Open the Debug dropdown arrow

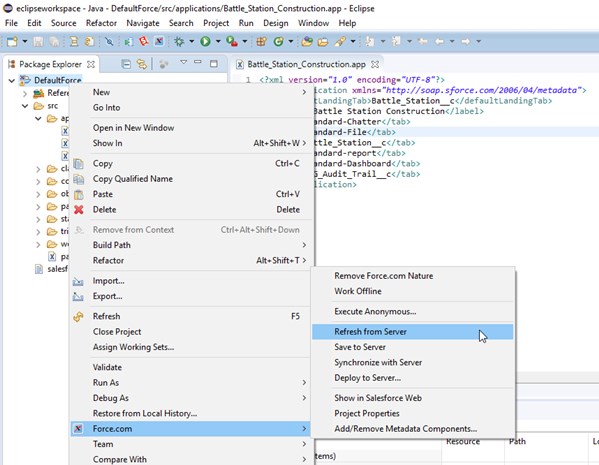[x=191, y=41]
